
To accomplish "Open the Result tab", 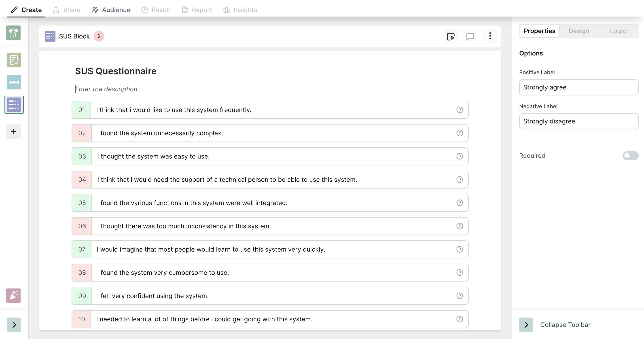I will 156,10.
